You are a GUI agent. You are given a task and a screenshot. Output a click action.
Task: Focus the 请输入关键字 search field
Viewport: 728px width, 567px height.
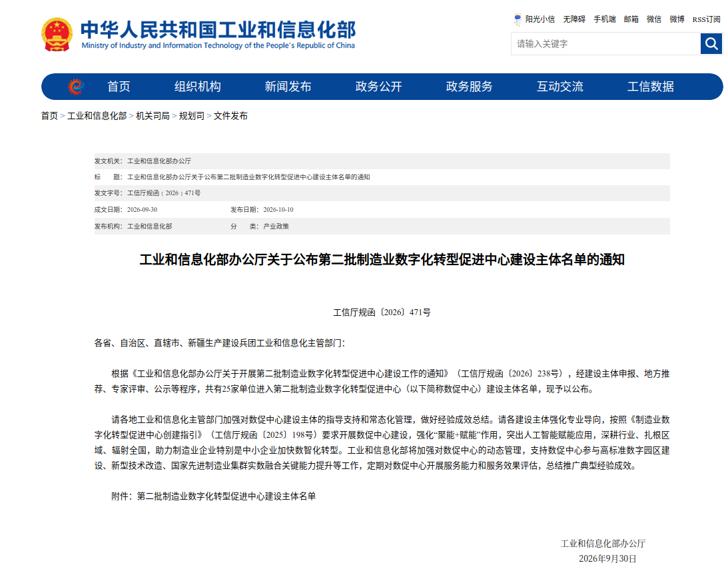(606, 44)
